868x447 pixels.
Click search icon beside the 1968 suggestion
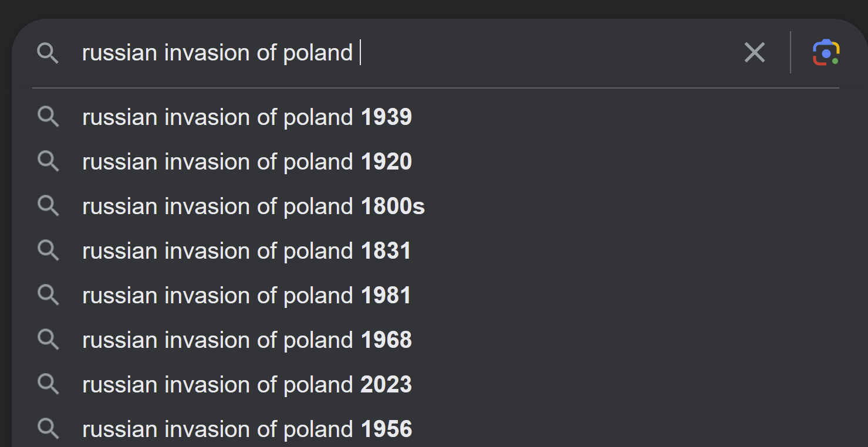[x=48, y=340]
